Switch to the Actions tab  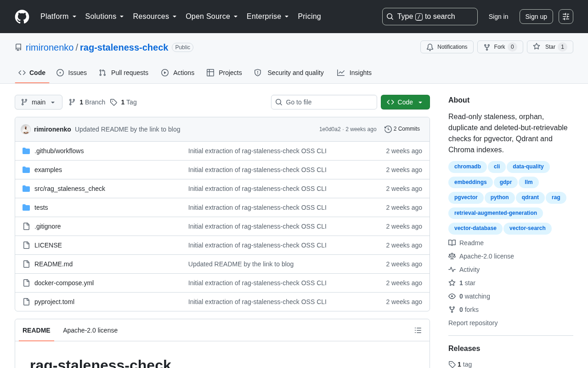point(178,73)
